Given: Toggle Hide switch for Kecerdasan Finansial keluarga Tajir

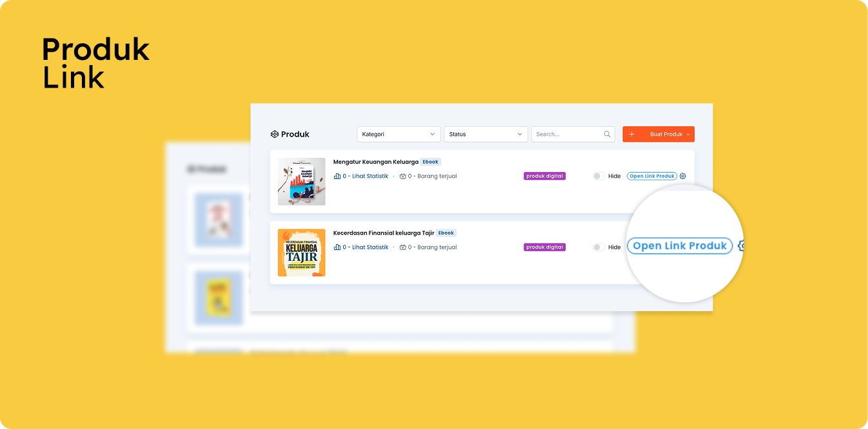Looking at the screenshot, I should [598, 247].
